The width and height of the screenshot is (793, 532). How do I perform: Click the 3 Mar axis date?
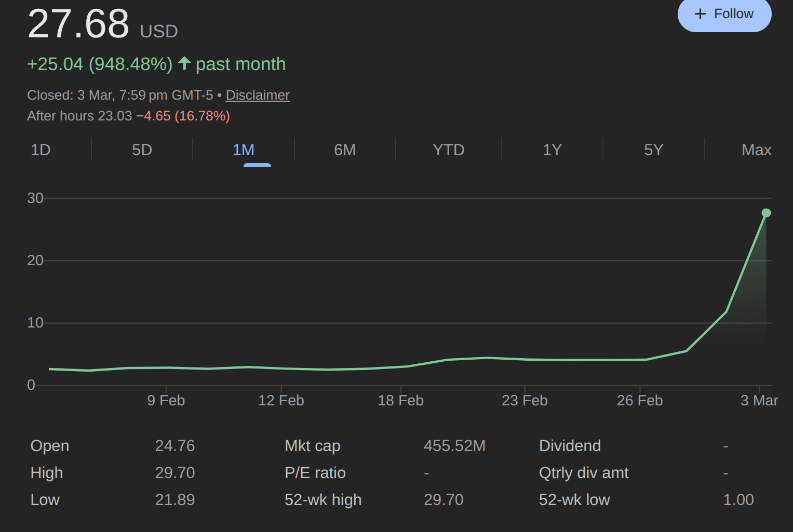click(x=759, y=401)
